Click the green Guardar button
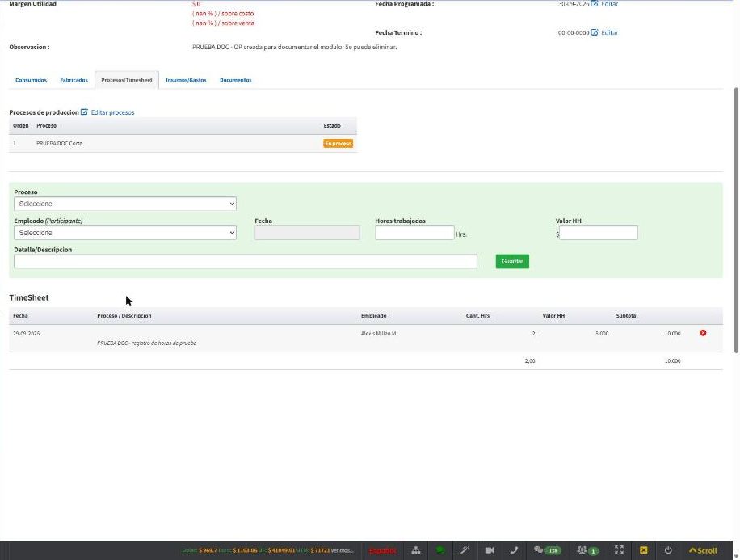This screenshot has height=560, width=740. point(512,261)
